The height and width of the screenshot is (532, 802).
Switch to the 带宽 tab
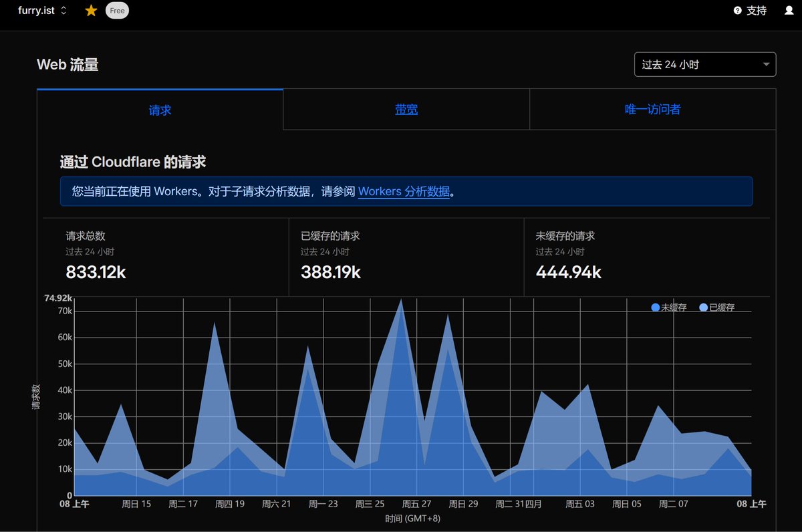pyautogui.click(x=406, y=110)
